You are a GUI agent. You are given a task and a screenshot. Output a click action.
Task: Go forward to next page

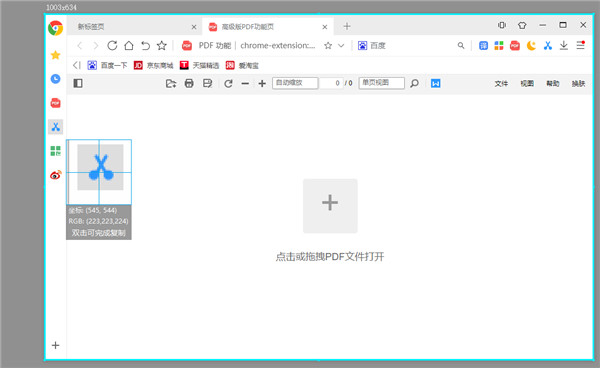pos(96,46)
